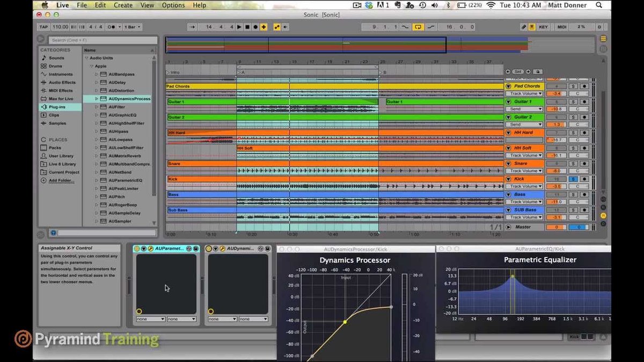
Task: Enable Draw Mode pencil icon
Action: (x=524, y=27)
